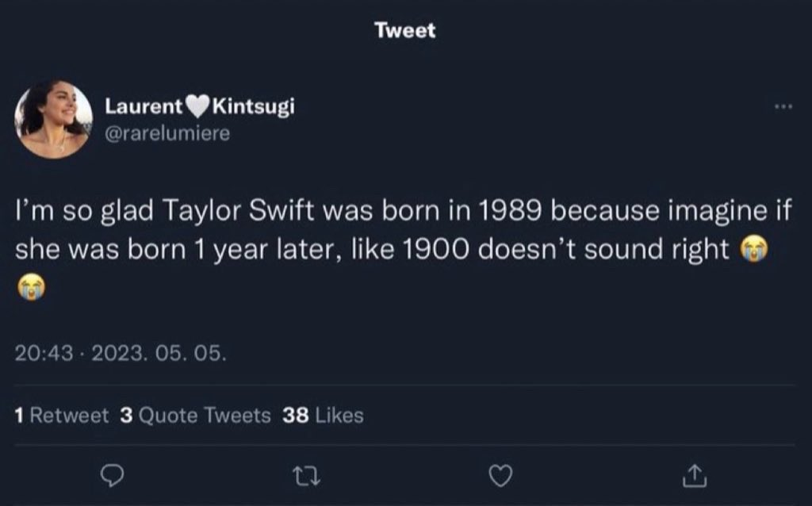The image size is (812, 506).
Task: Show the 1 Retweet list
Action: (x=62, y=415)
